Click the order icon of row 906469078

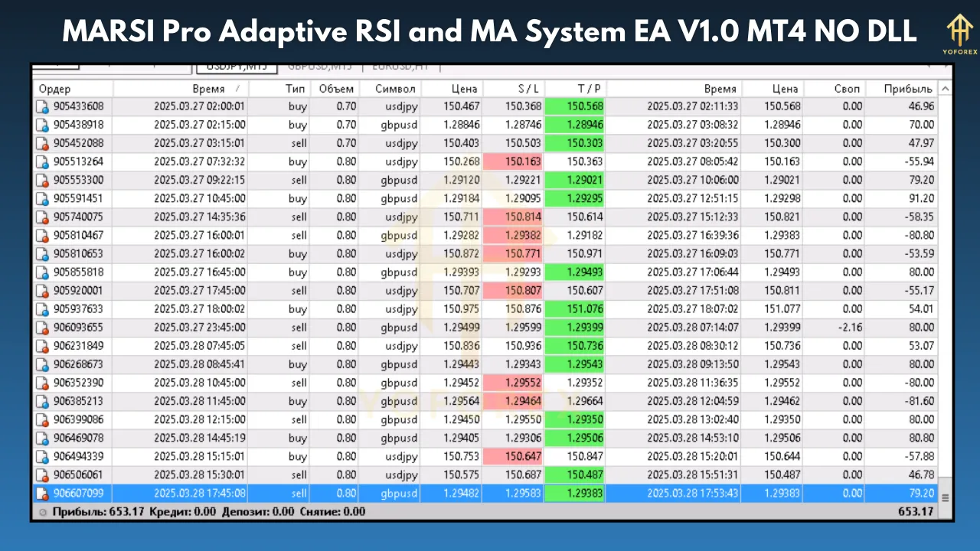click(44, 438)
